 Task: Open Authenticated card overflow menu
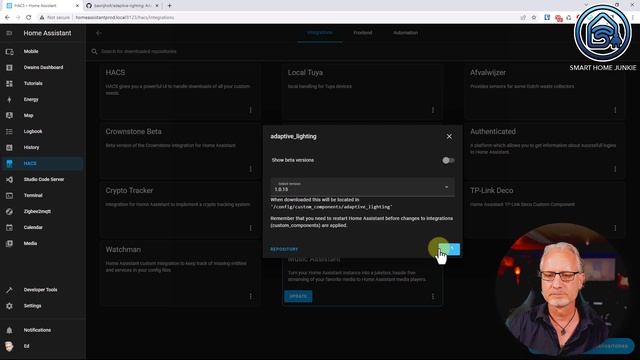(x=615, y=169)
